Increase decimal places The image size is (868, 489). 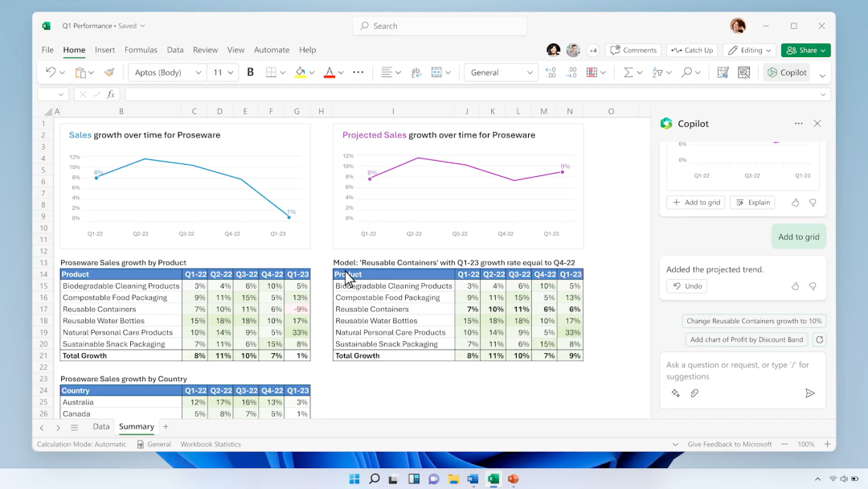551,72
